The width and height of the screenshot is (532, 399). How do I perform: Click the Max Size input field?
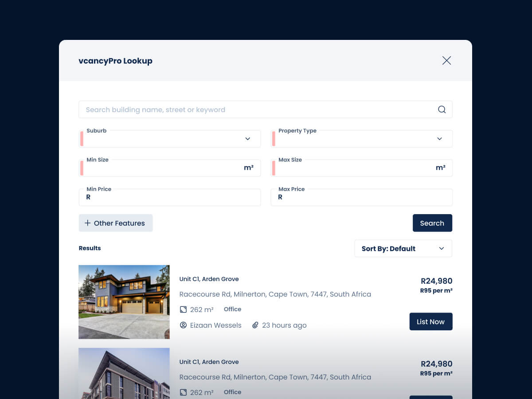[x=362, y=168]
